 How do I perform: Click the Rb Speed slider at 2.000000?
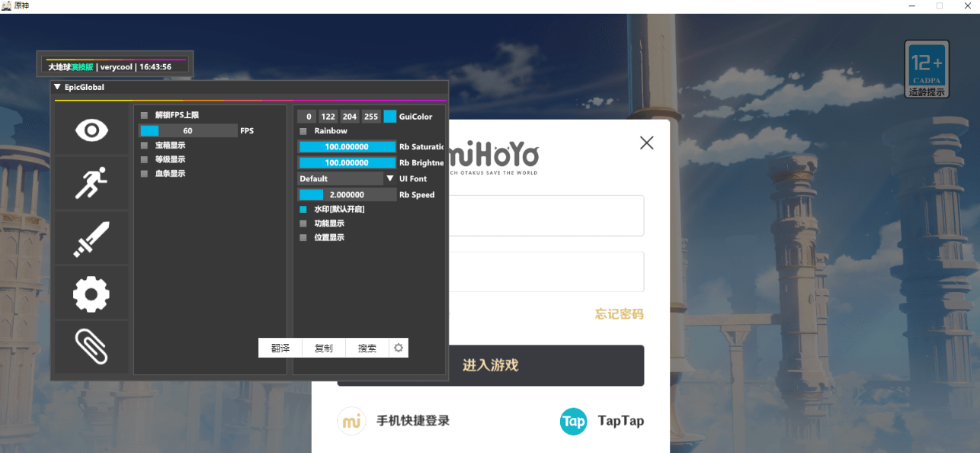tap(347, 194)
